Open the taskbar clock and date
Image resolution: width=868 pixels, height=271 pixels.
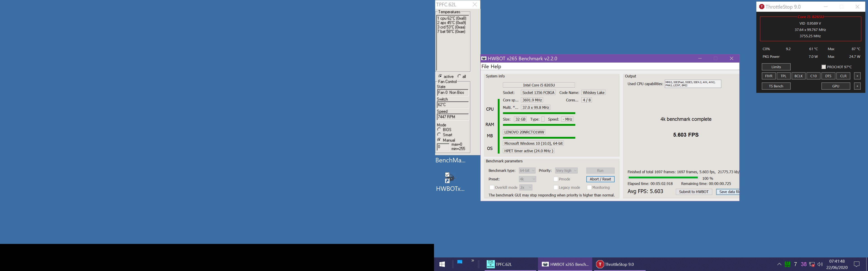point(837,264)
